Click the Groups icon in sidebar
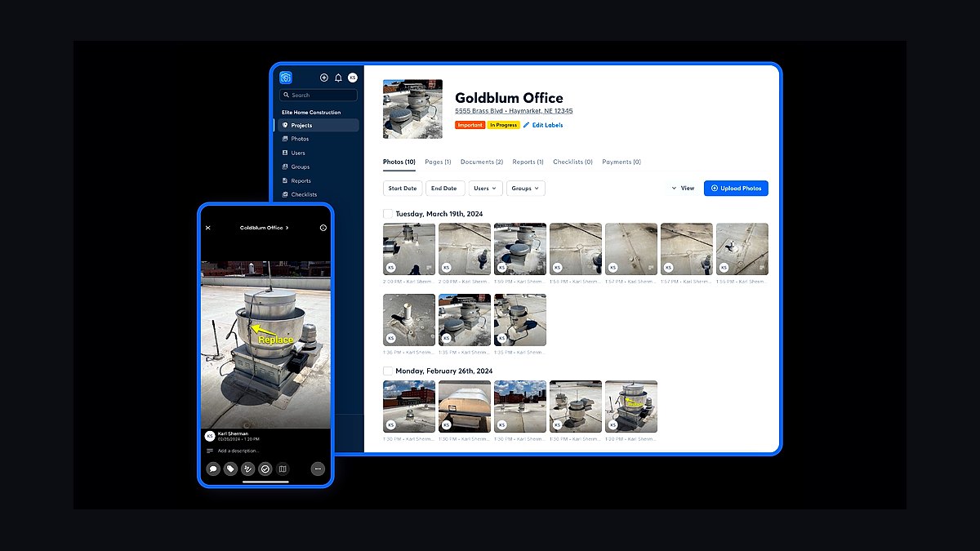Image resolution: width=980 pixels, height=551 pixels. pyautogui.click(x=285, y=167)
